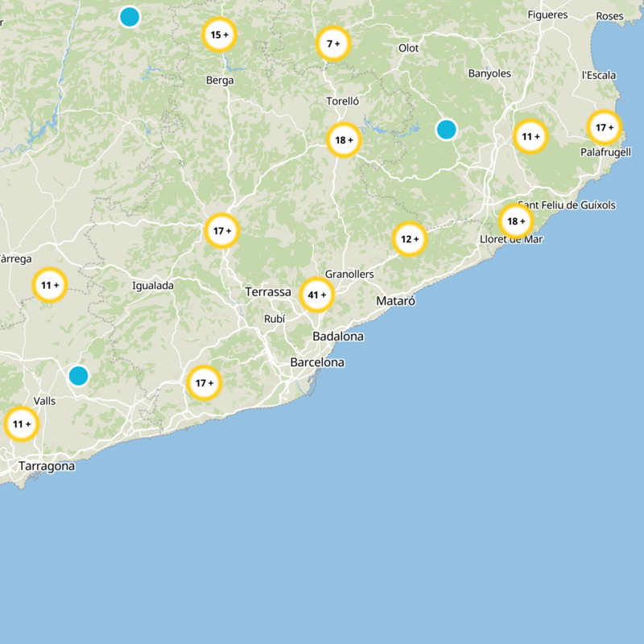Click the Torelló town label
644x644 pixels.
click(x=343, y=101)
